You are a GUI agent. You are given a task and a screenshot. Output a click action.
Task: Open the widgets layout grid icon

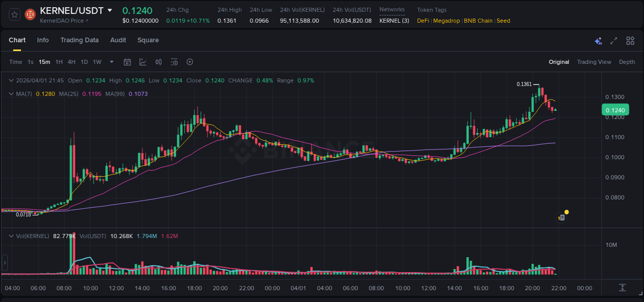pos(630,40)
